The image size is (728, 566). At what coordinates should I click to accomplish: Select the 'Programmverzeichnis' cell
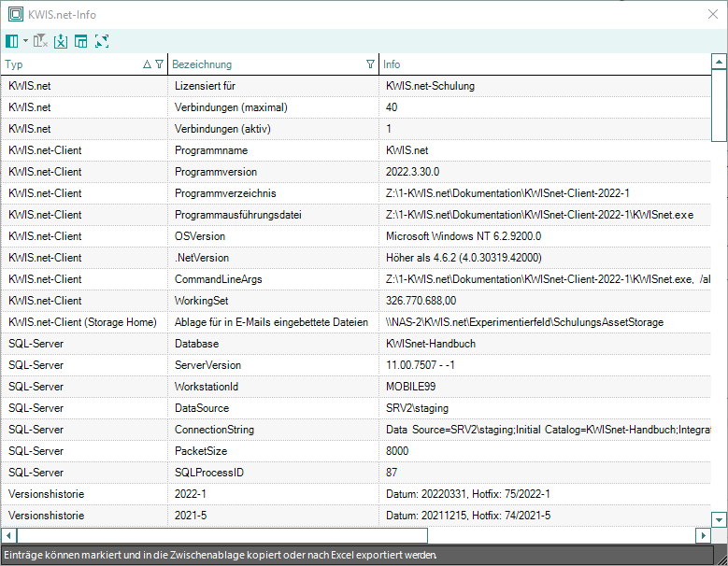(273, 193)
